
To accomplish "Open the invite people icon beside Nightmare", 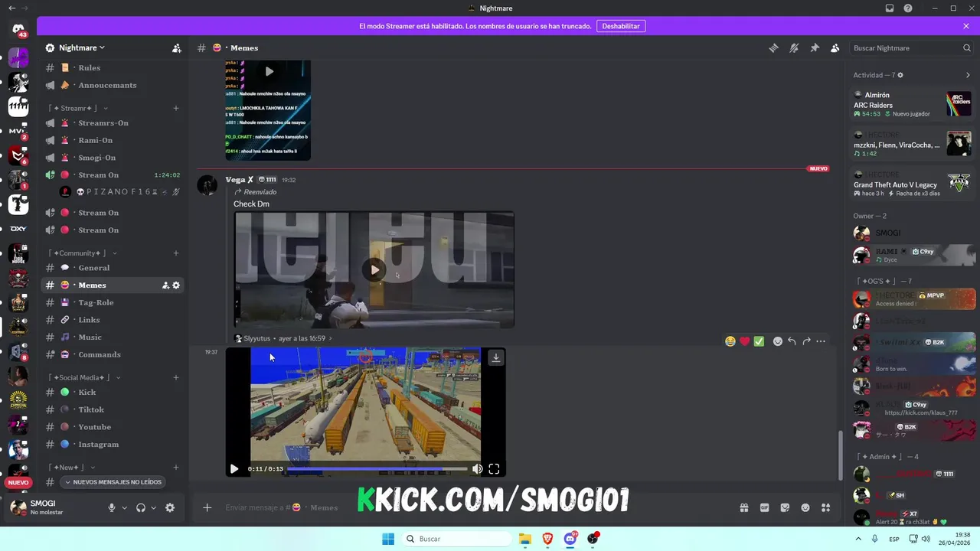I will coord(177,47).
